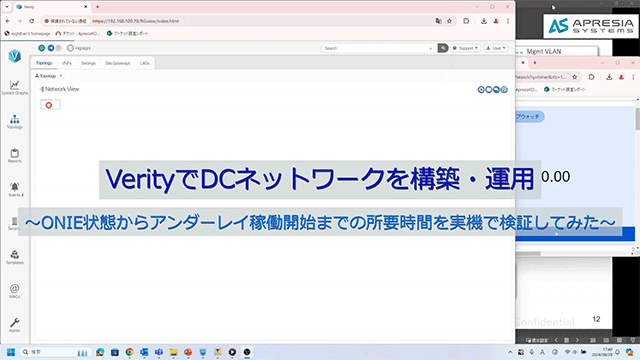
Task: Click the green status circle icon
Action: [42, 48]
